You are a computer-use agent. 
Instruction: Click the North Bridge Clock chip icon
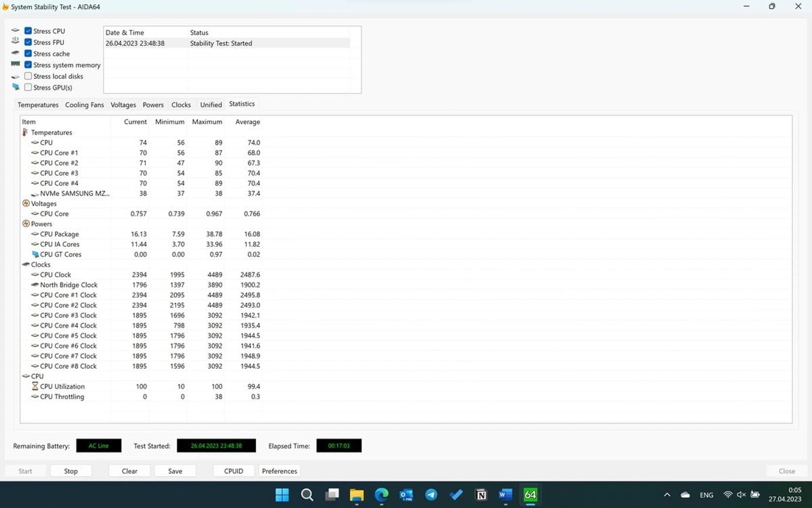(35, 284)
